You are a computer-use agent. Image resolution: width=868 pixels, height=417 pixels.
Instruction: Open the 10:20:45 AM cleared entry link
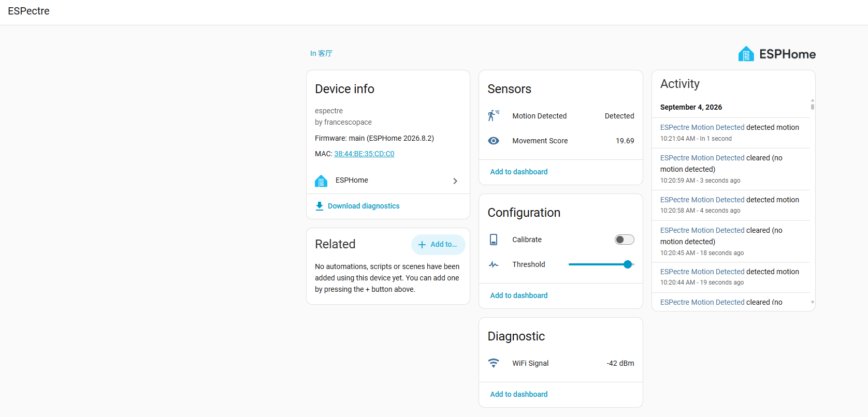point(702,230)
